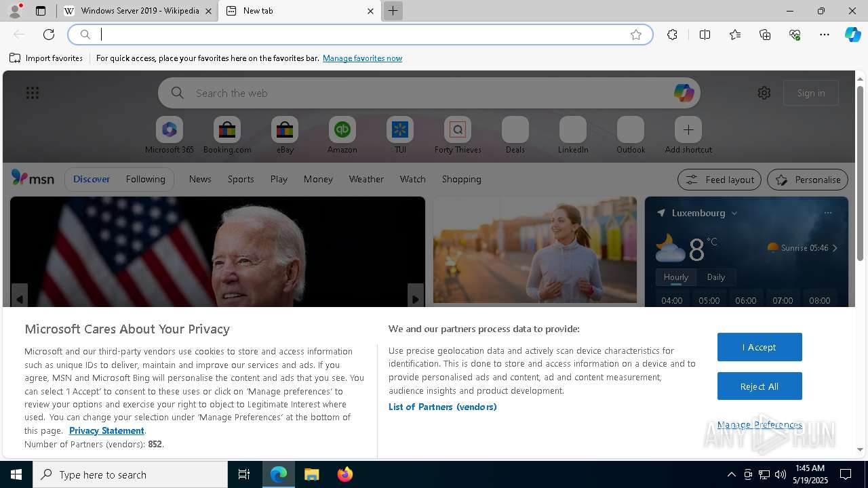Open the Extensions puzzle icon
This screenshot has height=488, width=868.
click(672, 35)
